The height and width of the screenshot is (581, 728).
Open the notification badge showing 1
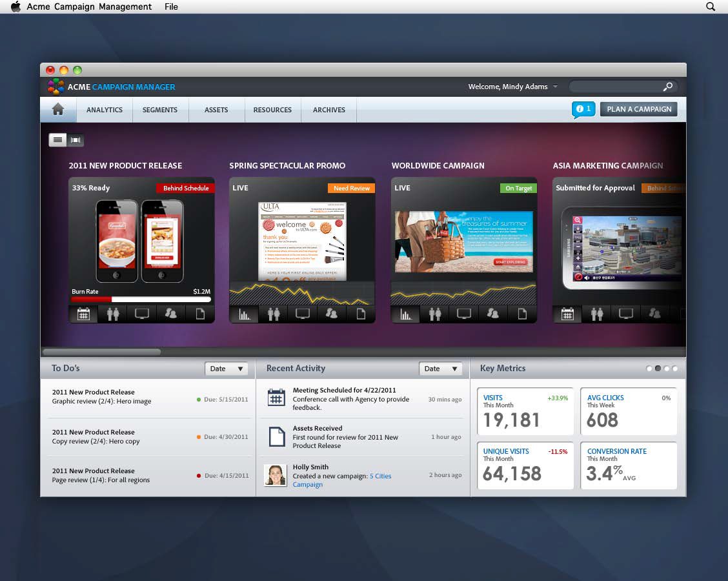[583, 110]
